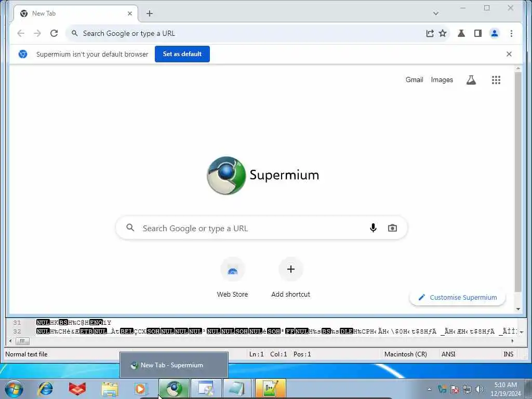
Task: Open Notepad++ from taskbar
Action: [270, 389]
